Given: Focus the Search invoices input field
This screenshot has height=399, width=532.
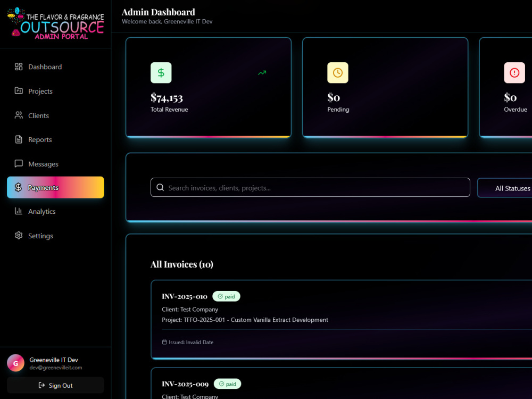Looking at the screenshot, I should click(310, 187).
